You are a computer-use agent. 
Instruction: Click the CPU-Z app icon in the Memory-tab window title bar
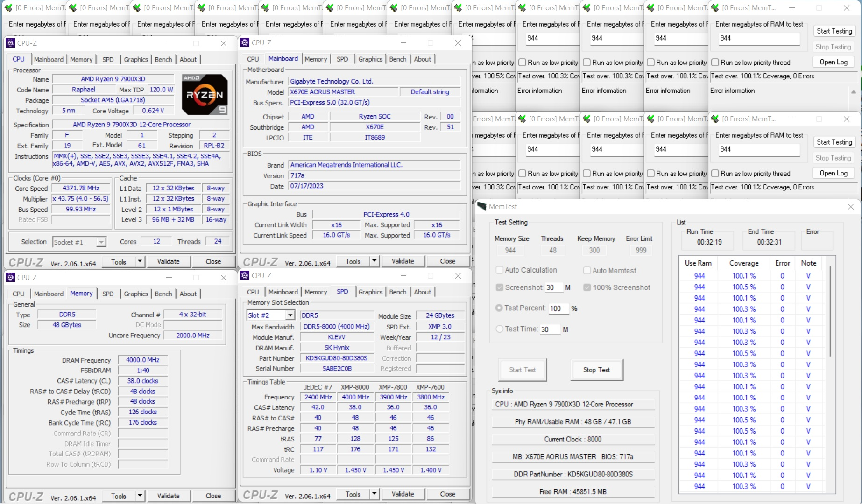pyautogui.click(x=10, y=277)
